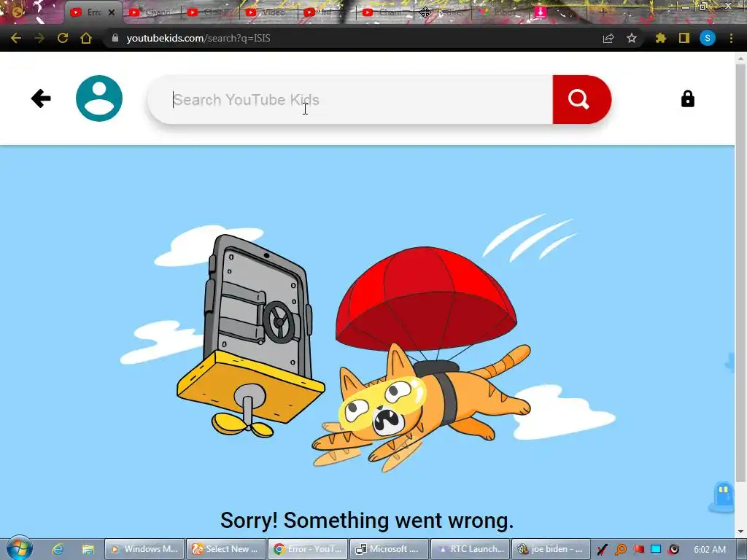The height and width of the screenshot is (560, 747).
Task: Open the extensions puzzle piece icon
Action: coord(660,38)
